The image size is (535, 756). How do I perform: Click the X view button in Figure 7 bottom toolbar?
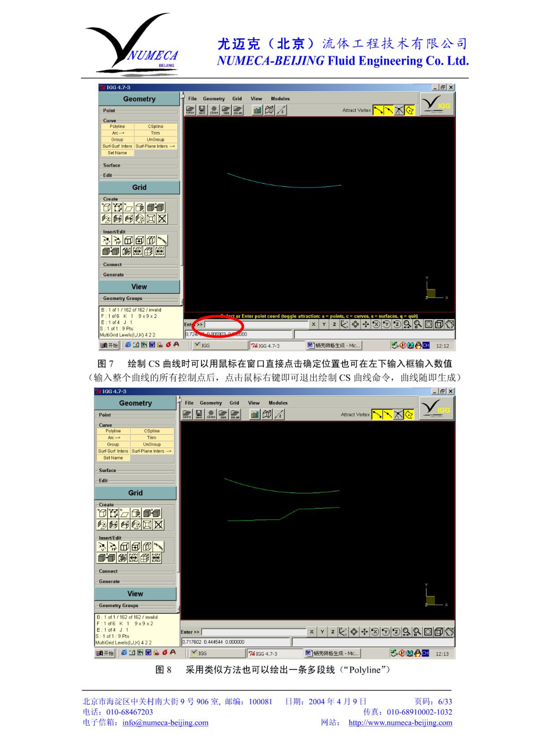[x=313, y=324]
